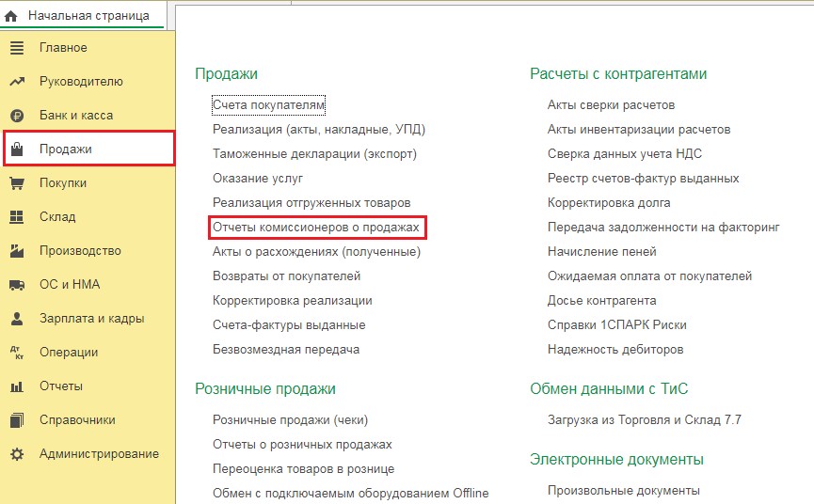Image resolution: width=814 pixels, height=504 pixels.
Task: Open Таможенные декларации (экспорт)
Action: point(314,154)
